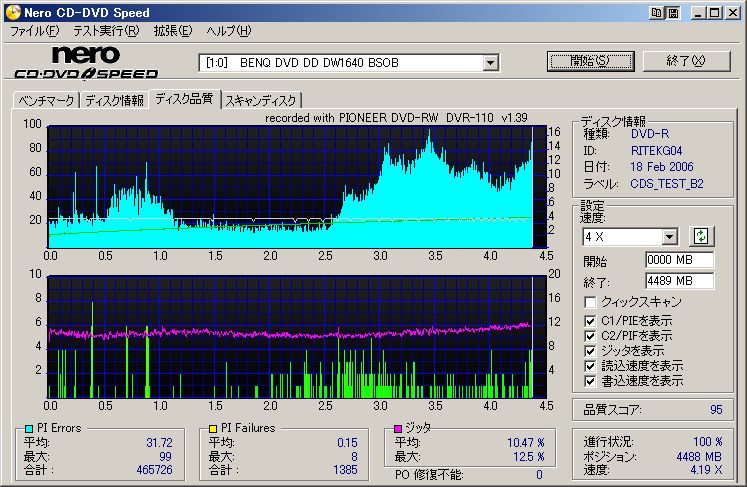Click the green refresh speed icon
This screenshot has height=487, width=747.
pos(701,236)
